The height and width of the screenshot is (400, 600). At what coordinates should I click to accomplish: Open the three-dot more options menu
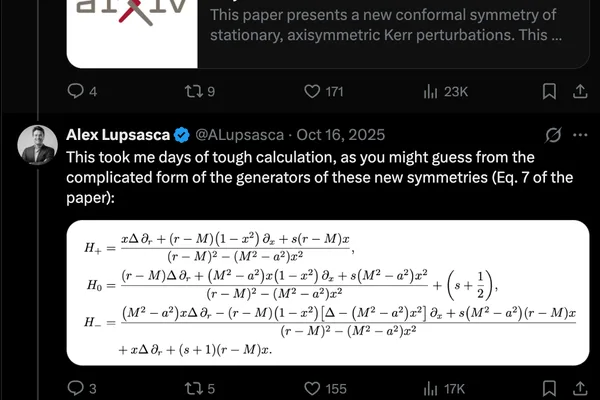[580, 135]
